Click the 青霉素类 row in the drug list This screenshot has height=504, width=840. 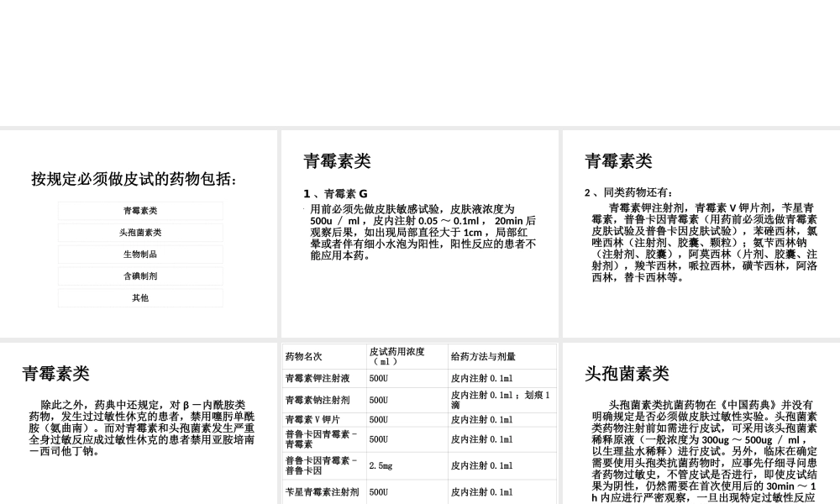(x=139, y=211)
